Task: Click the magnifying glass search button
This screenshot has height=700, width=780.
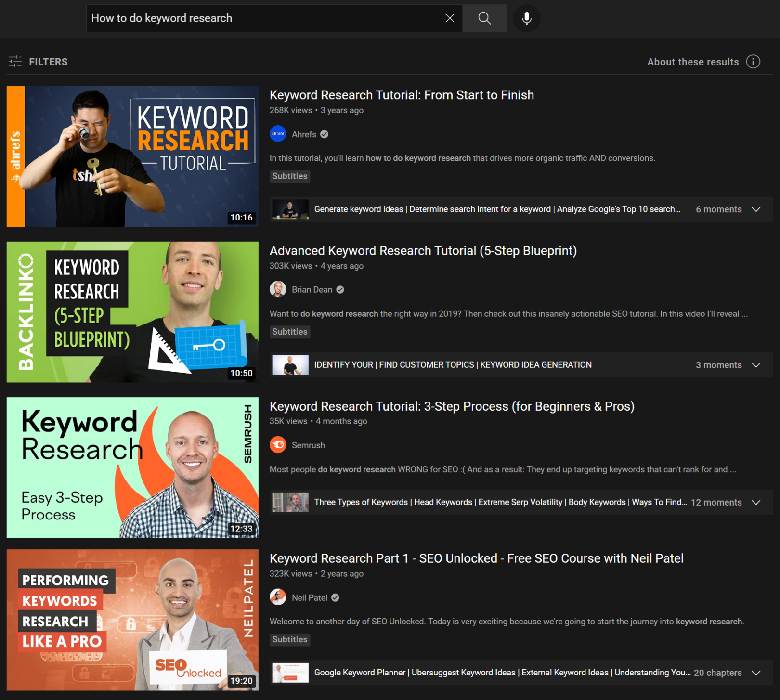Action: point(484,18)
